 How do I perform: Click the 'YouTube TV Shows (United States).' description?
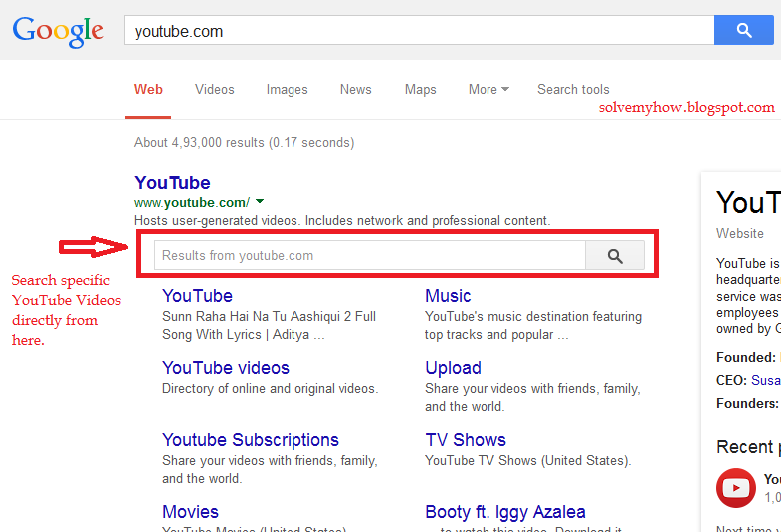[x=528, y=460]
